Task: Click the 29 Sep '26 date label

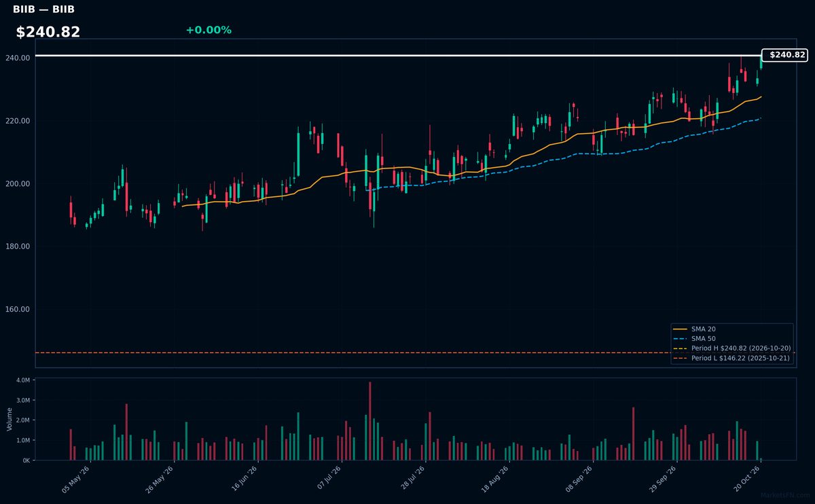Action: point(663,479)
